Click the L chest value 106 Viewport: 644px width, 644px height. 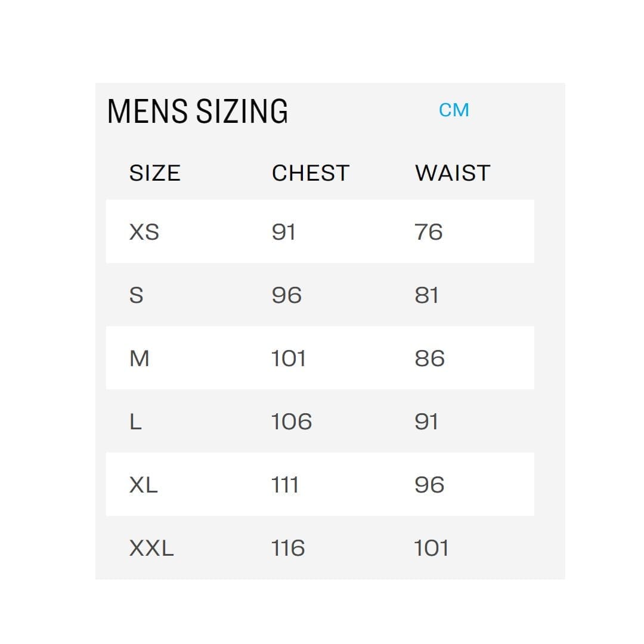[x=291, y=422]
